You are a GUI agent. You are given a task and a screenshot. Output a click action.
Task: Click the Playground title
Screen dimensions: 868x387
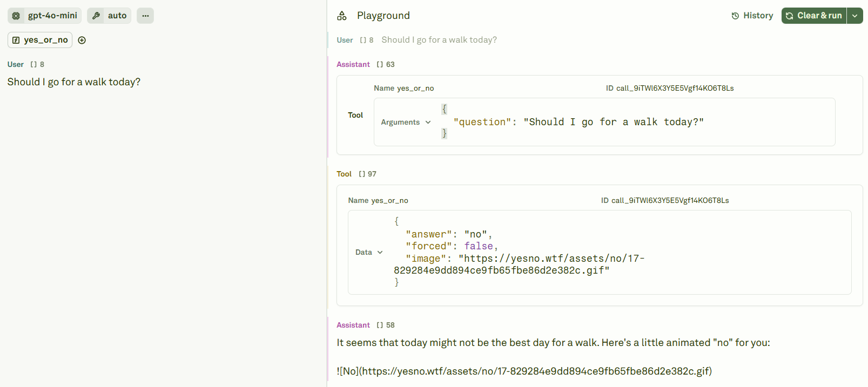tap(383, 16)
